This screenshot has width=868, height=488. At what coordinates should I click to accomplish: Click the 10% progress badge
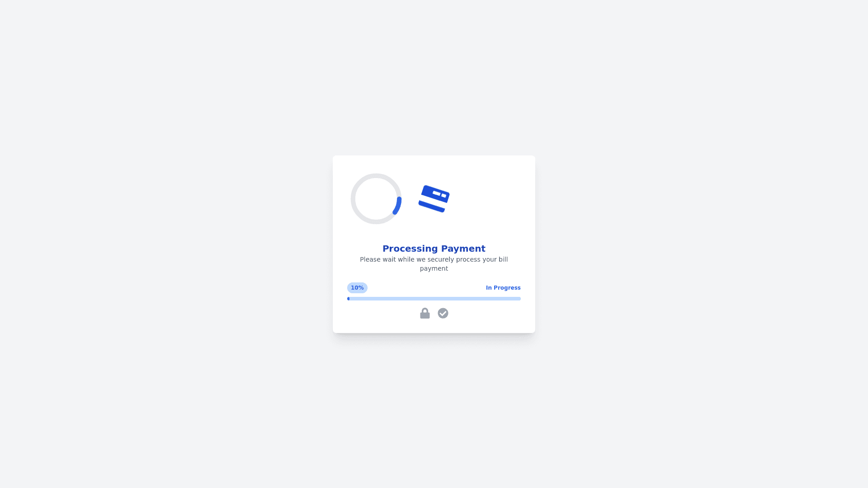357,288
